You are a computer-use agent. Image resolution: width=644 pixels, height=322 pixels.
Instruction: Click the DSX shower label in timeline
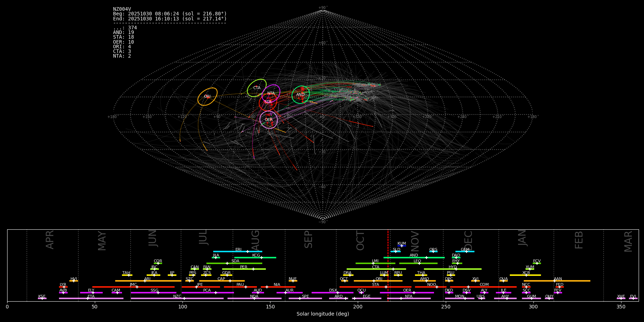coord(333,291)
